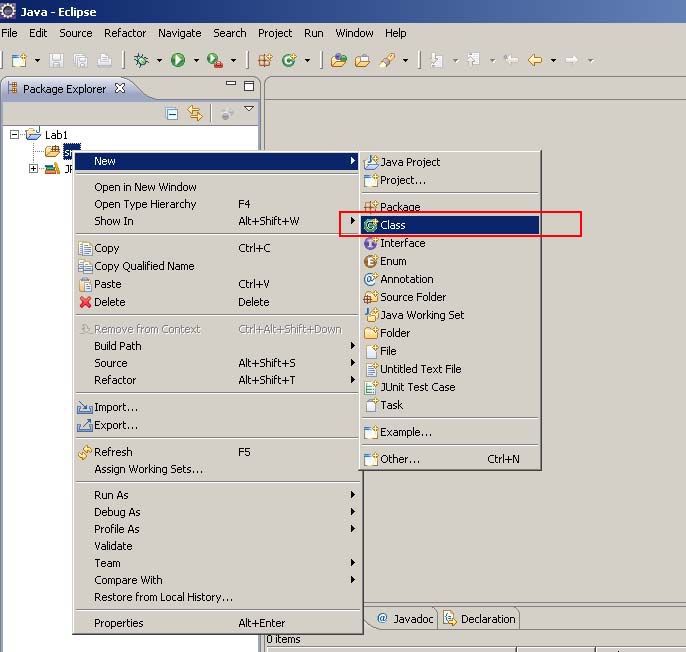Screen dimensions: 686x652
Task: Choose Source Folder from New submenu
Action: point(450,297)
